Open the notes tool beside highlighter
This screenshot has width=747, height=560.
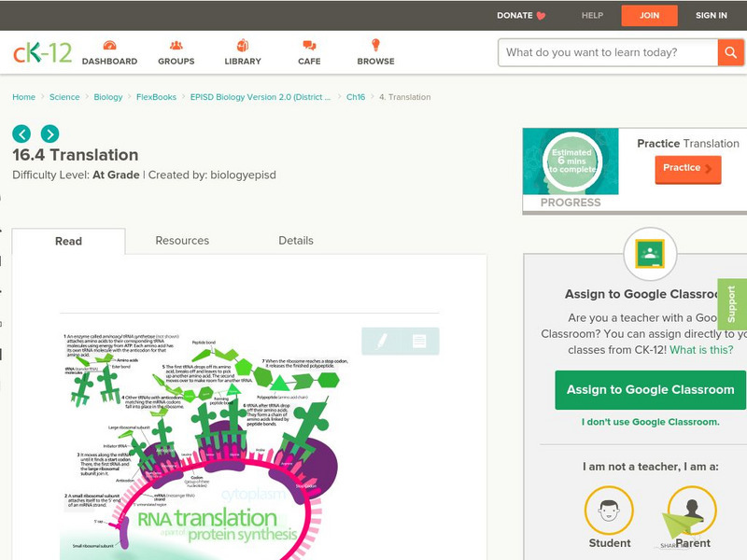click(419, 341)
